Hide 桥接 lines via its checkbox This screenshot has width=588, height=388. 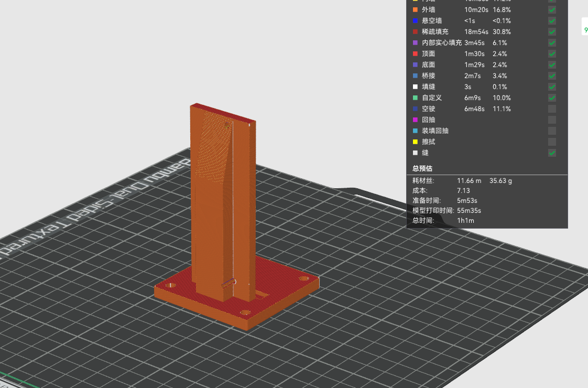(x=552, y=76)
